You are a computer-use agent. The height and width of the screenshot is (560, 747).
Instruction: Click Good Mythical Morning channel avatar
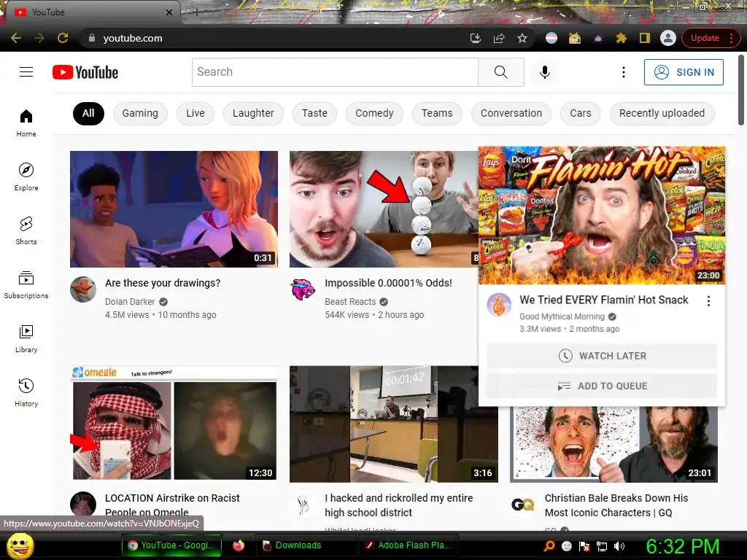(499, 305)
